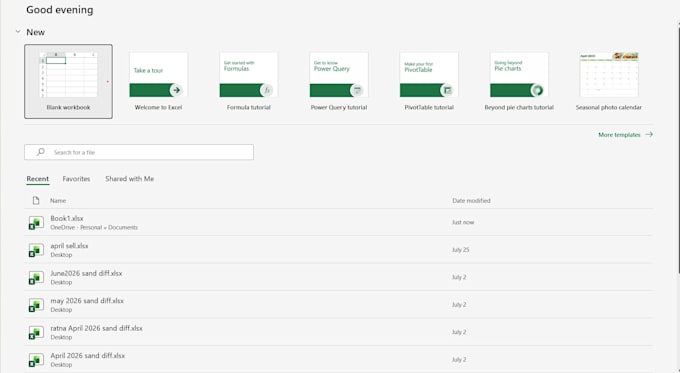This screenshot has height=373, width=680.
Task: Open the Seasonal photo calendar template
Action: (609, 82)
